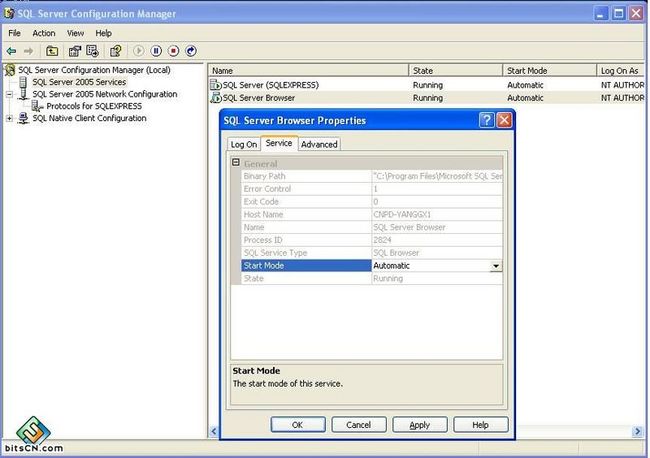The height and width of the screenshot is (458, 650).
Task: Click the SQL Service Type property label
Action: pyautogui.click(x=275, y=253)
